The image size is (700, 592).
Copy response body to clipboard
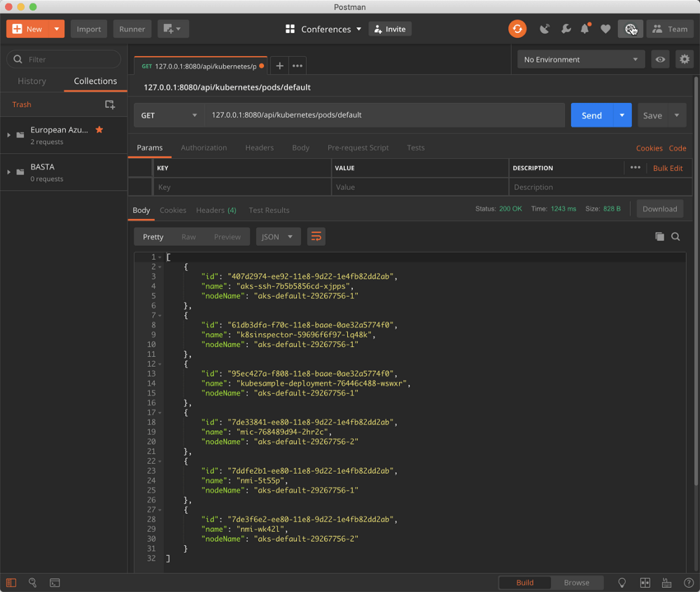(x=659, y=237)
